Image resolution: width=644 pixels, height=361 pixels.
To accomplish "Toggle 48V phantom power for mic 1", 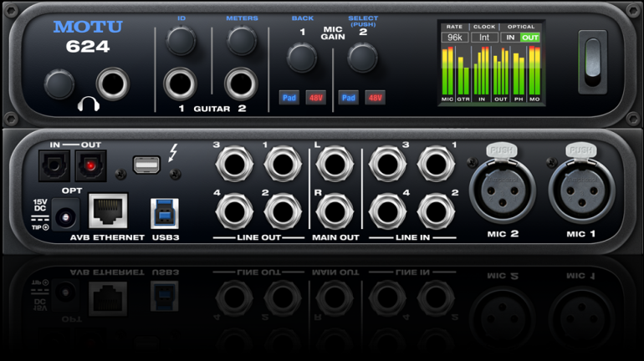I will 315,98.
